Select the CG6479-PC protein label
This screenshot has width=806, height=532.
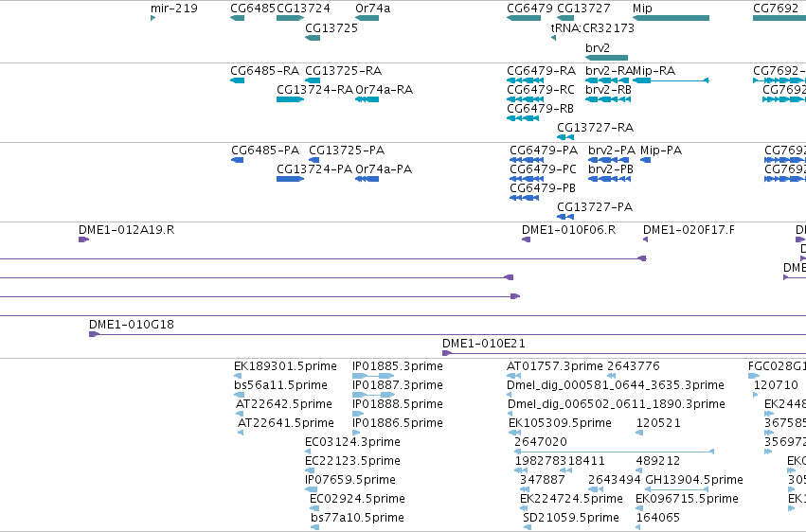(x=544, y=168)
